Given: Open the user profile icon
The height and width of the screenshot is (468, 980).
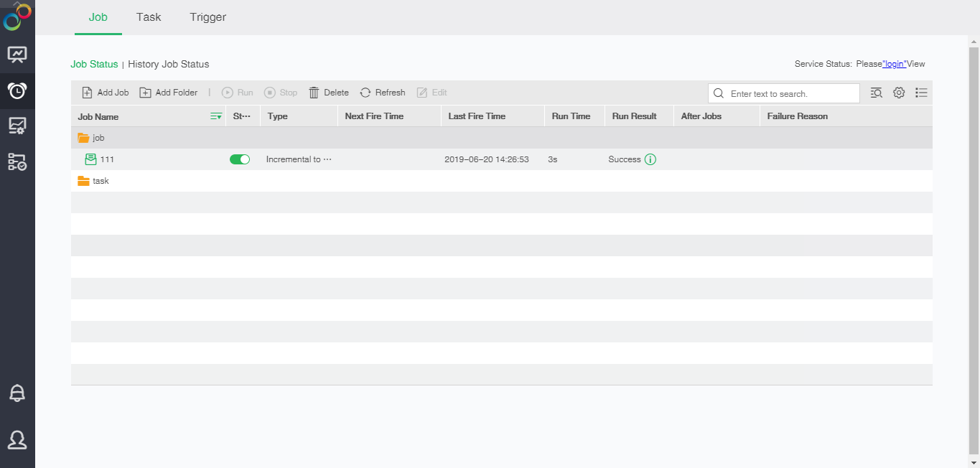Looking at the screenshot, I should click(17, 439).
